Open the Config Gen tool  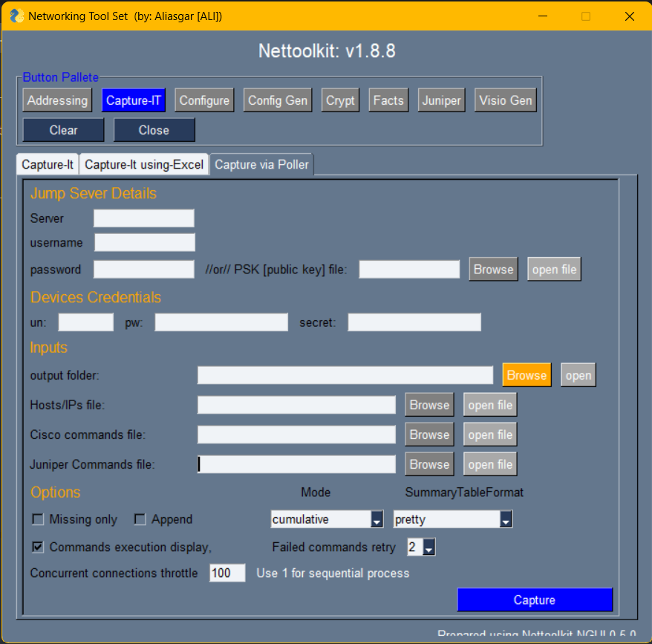[278, 100]
